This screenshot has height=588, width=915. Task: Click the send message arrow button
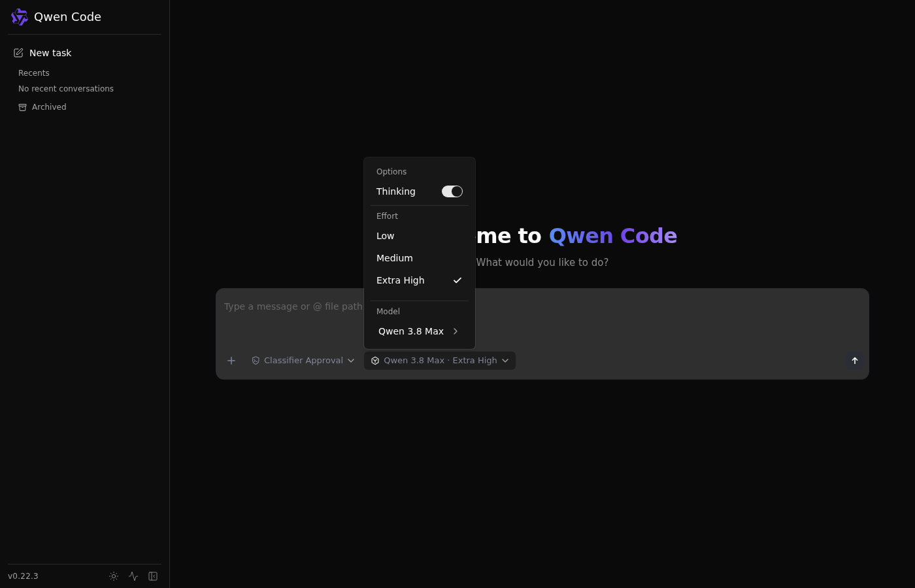855,361
